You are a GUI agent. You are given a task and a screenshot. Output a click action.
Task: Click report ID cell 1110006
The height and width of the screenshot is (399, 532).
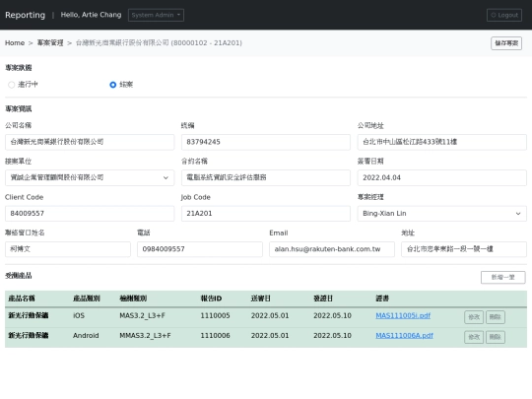click(215, 336)
